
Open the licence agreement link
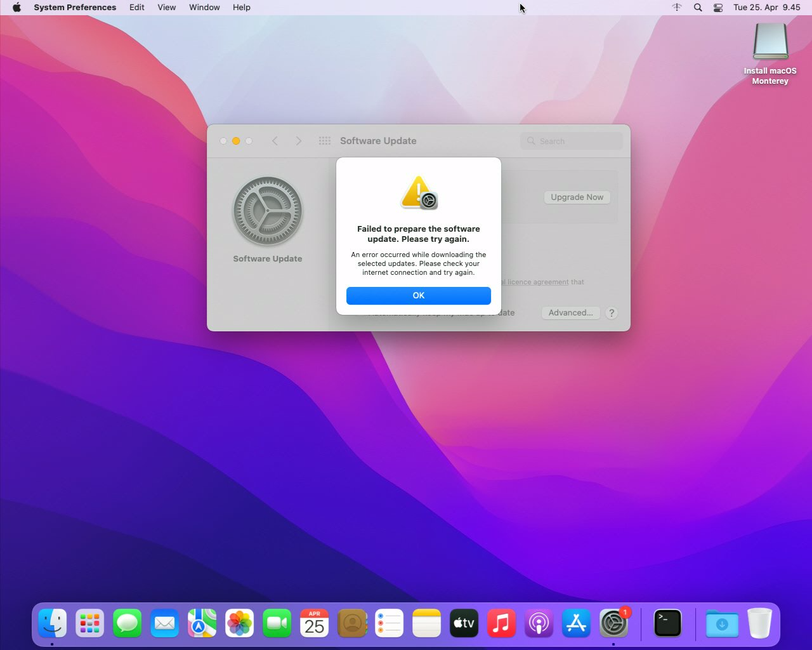point(535,282)
